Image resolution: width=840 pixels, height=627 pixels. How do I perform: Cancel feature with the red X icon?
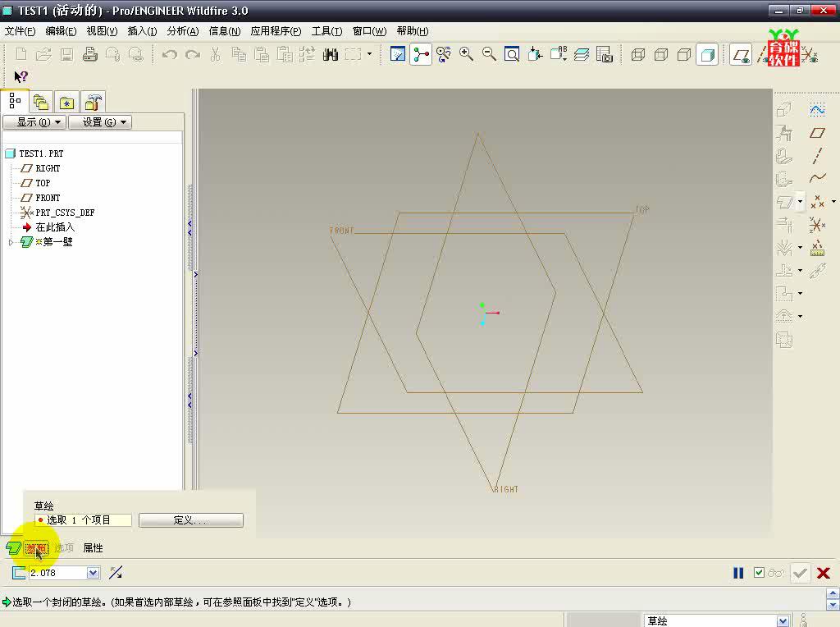pos(824,573)
